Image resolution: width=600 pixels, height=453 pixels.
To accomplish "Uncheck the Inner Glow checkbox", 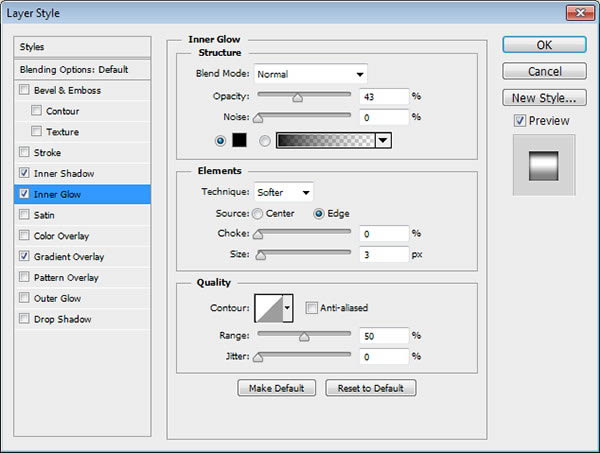I will point(24,194).
